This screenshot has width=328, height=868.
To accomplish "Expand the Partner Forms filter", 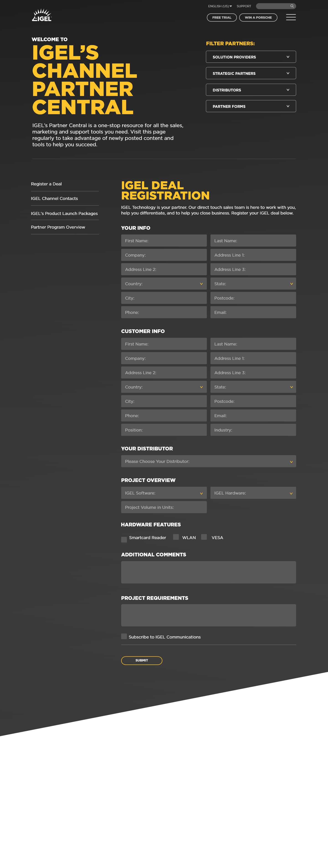I will click(x=251, y=106).
